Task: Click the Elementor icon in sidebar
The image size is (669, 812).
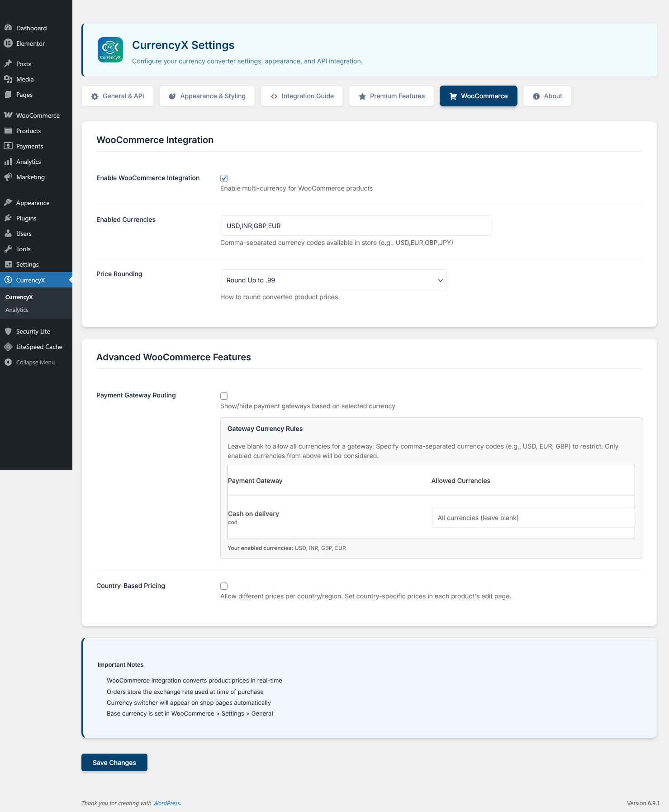Action: coord(8,43)
